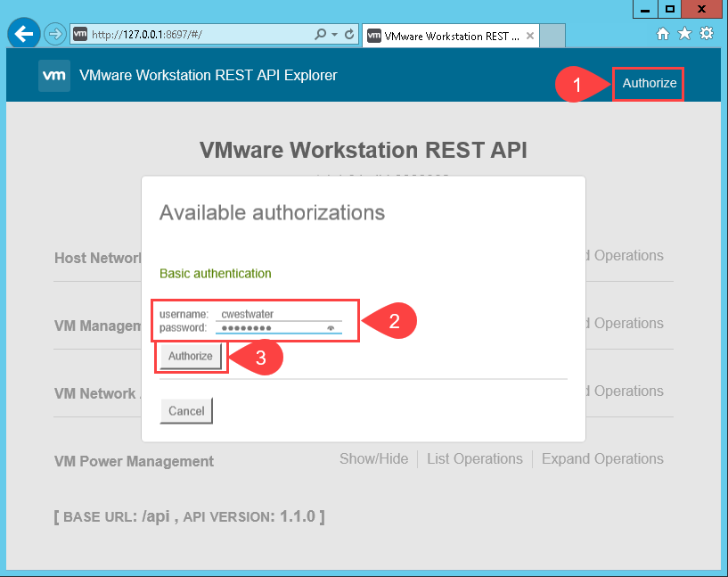The image size is (728, 577).
Task: Click VM Power Management Show/Hide link
Action: [373, 459]
